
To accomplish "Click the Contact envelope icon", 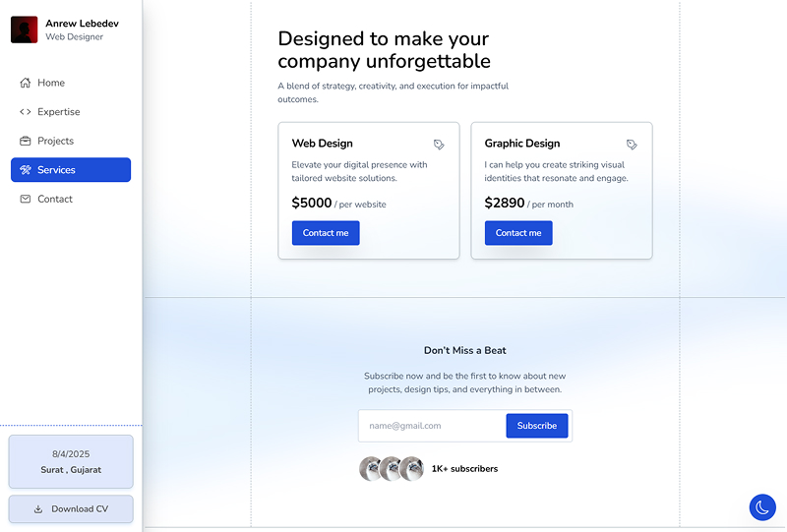I will click(x=26, y=200).
